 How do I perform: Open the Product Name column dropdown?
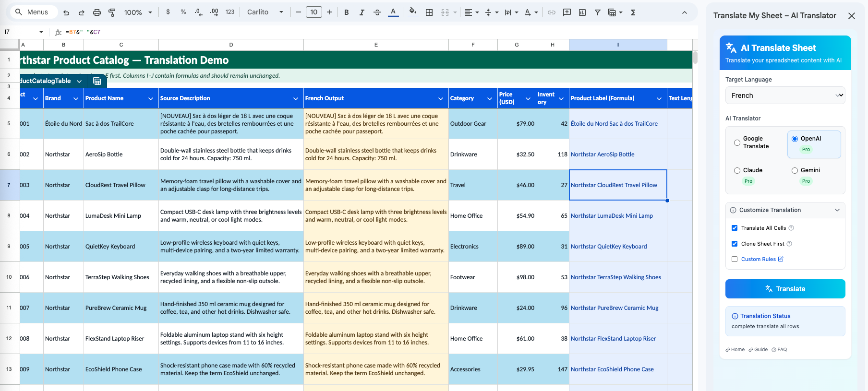(151, 98)
